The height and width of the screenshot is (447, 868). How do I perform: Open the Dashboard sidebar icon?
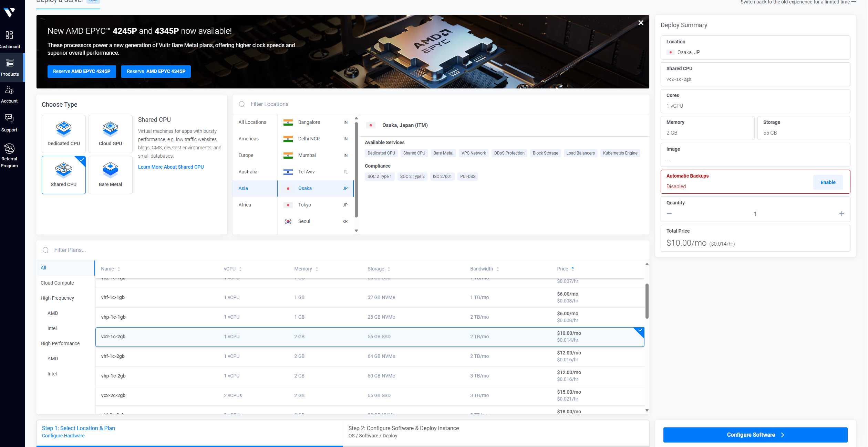pyautogui.click(x=9, y=35)
